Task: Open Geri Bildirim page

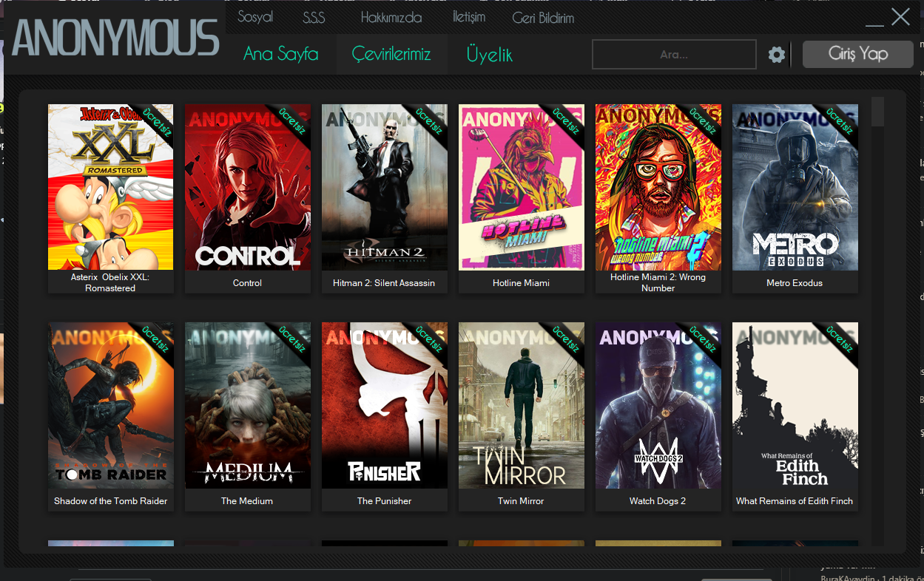Action: 543,18
